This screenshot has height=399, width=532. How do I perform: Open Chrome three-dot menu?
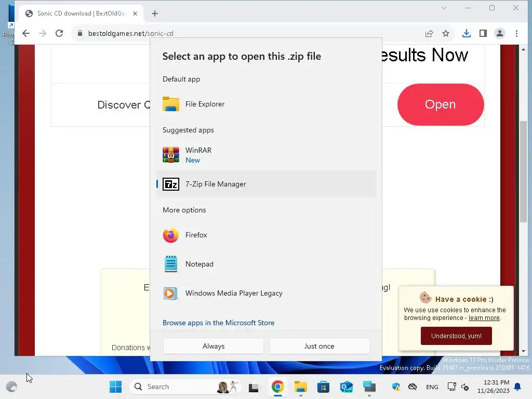(x=516, y=33)
